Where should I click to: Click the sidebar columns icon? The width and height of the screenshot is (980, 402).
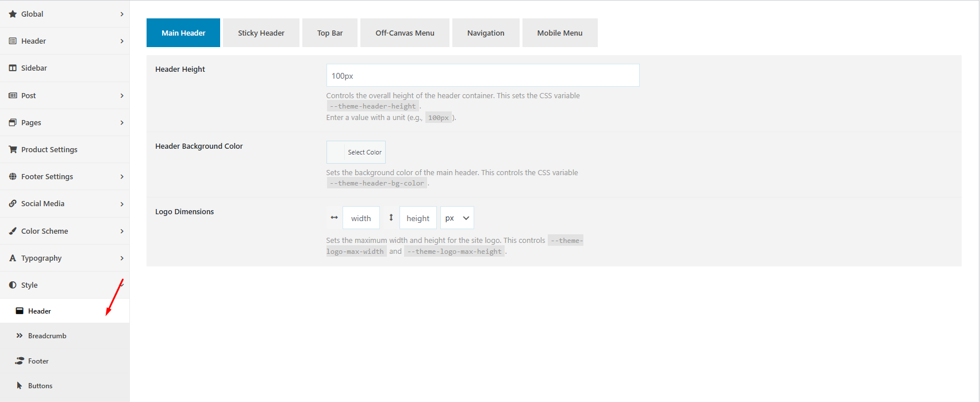[13, 68]
